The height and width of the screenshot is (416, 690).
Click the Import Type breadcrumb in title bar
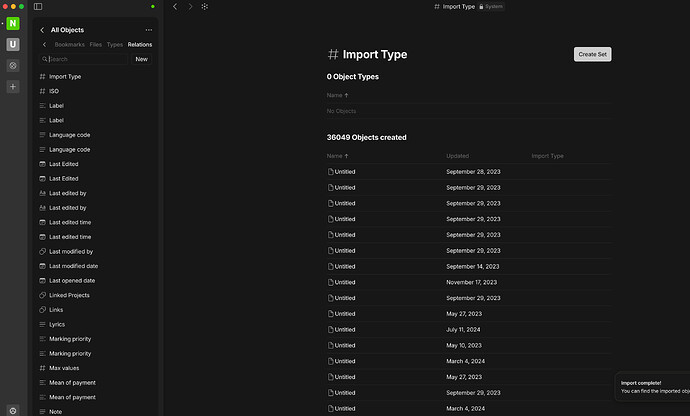pos(459,7)
